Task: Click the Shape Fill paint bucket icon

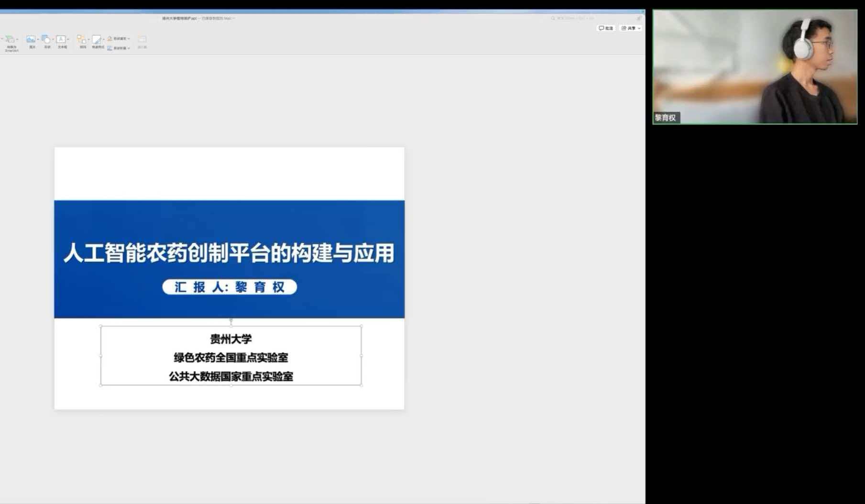Action: [x=109, y=38]
